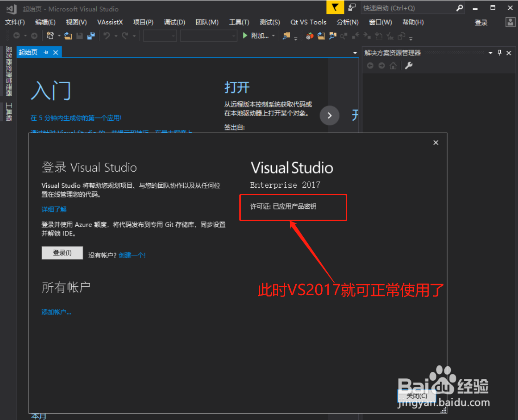Open the 团队(M) menu
The width and height of the screenshot is (518, 420).
click(207, 22)
